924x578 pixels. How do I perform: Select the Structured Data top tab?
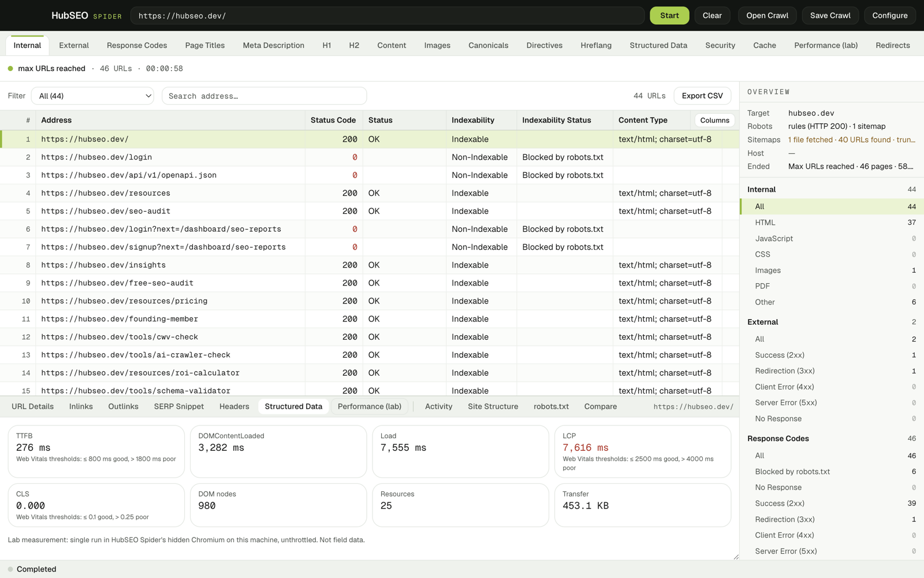[x=658, y=45]
